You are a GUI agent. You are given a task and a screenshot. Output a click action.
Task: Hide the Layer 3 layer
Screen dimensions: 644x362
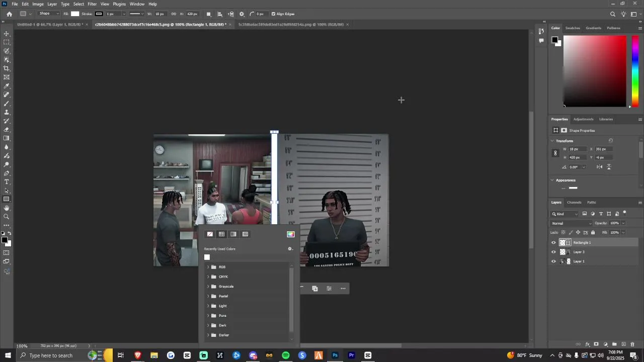tap(553, 252)
